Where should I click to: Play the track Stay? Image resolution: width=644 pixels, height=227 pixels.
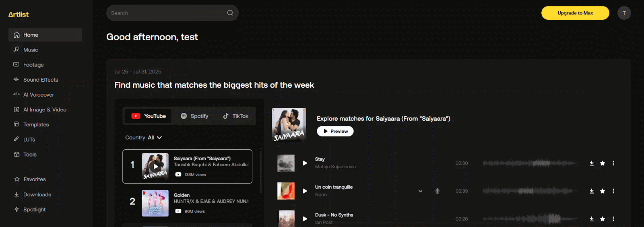click(305, 163)
